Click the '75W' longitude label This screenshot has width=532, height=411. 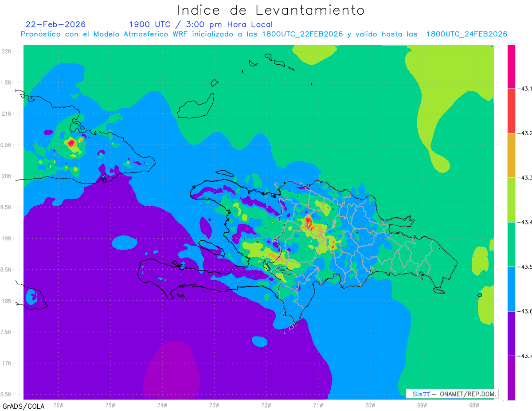[x=110, y=405]
